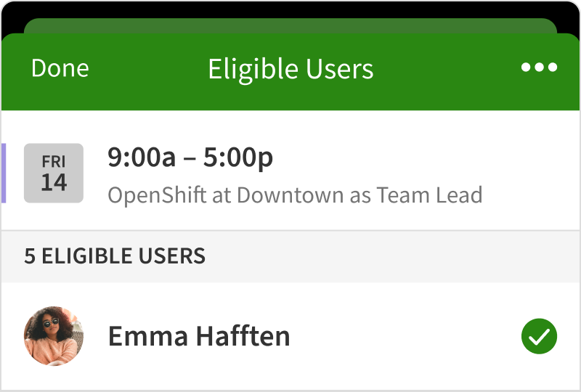Click the FRI day label in badge
This screenshot has height=392, width=581.
click(54, 162)
